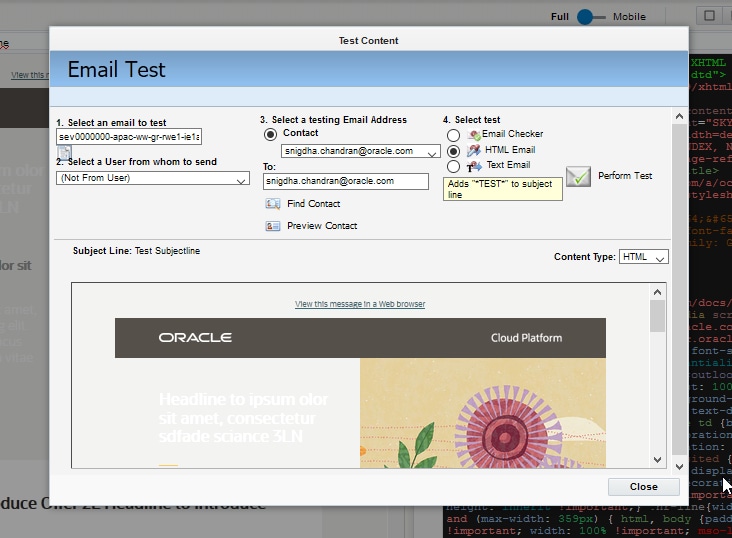732x538 pixels.
Task: Click the Find Contact link
Action: [x=314, y=204]
